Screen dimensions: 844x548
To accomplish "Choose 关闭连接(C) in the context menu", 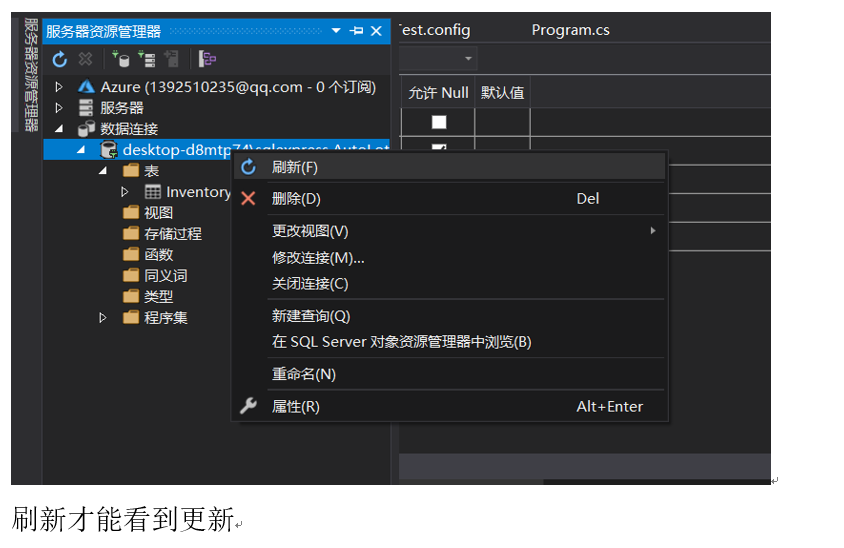I will [450, 284].
